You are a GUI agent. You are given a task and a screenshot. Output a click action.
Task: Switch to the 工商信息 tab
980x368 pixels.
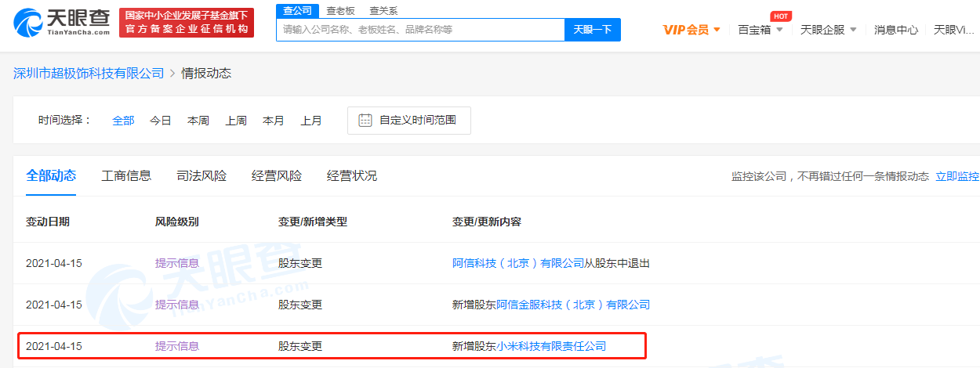(126, 175)
